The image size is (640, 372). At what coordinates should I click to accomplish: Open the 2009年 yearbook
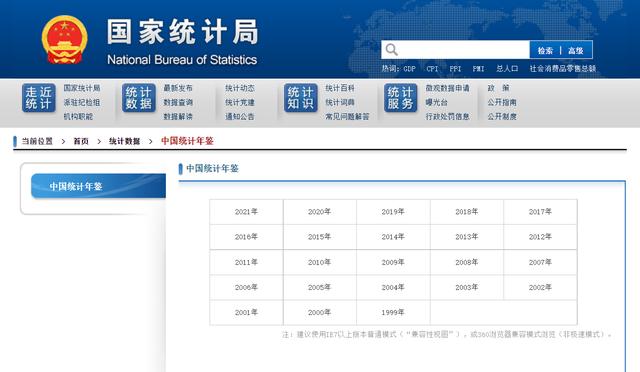(x=393, y=262)
